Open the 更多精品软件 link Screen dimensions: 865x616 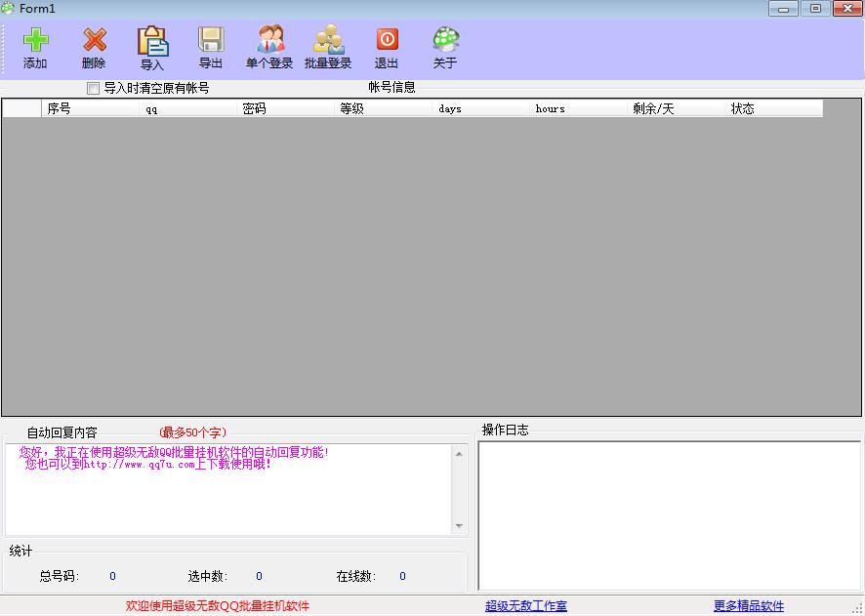pos(748,606)
